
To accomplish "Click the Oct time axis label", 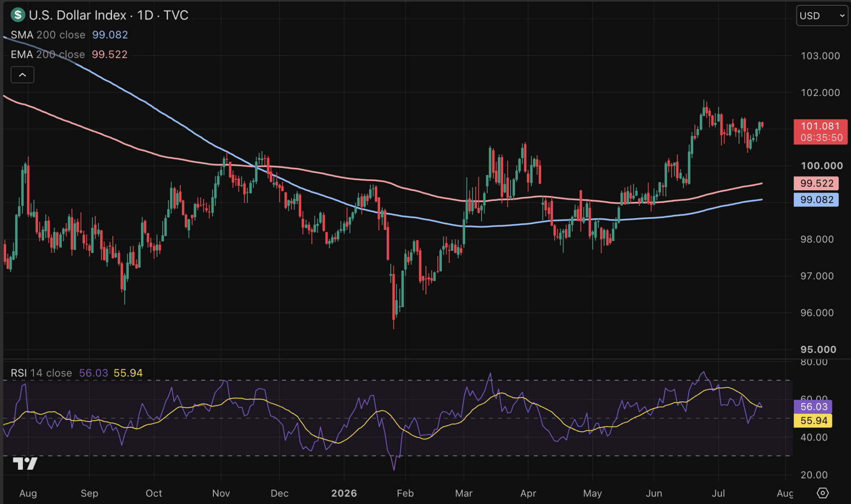I will click(154, 493).
